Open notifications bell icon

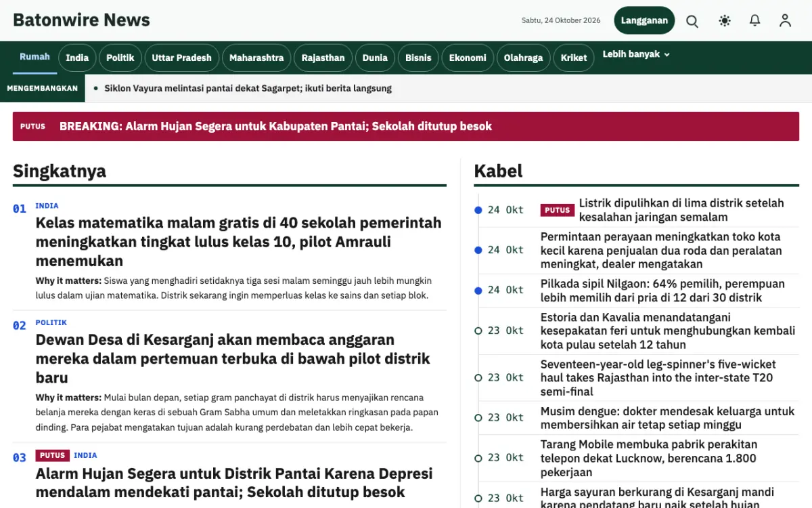coord(755,21)
